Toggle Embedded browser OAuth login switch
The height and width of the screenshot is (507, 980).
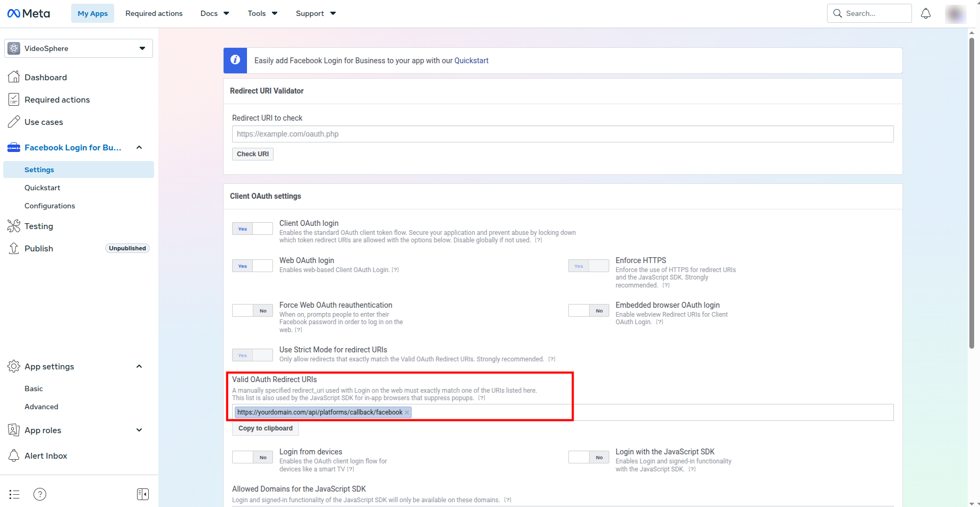(x=589, y=310)
